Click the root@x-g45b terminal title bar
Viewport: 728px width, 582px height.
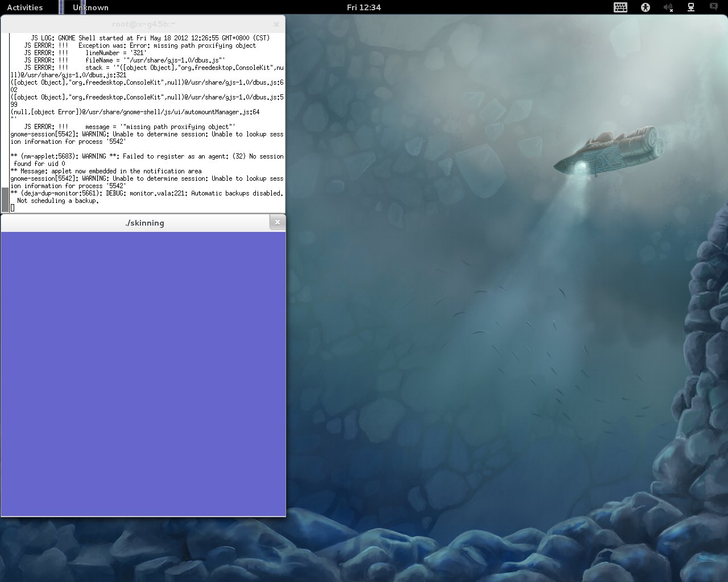tap(143, 24)
